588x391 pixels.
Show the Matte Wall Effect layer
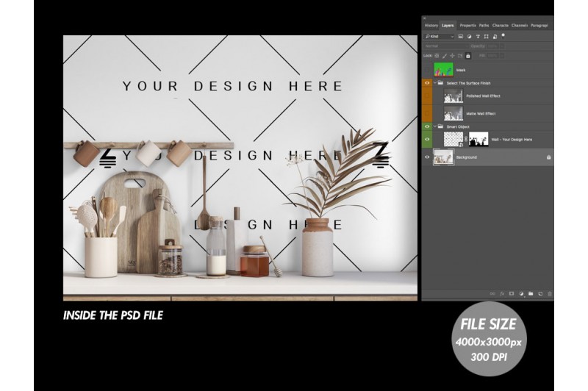tap(427, 114)
